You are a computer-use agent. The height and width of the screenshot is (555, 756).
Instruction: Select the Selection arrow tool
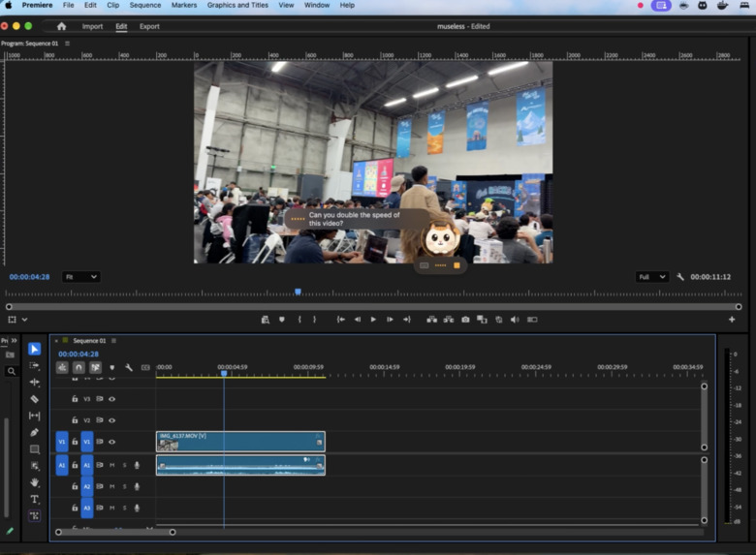coord(34,349)
